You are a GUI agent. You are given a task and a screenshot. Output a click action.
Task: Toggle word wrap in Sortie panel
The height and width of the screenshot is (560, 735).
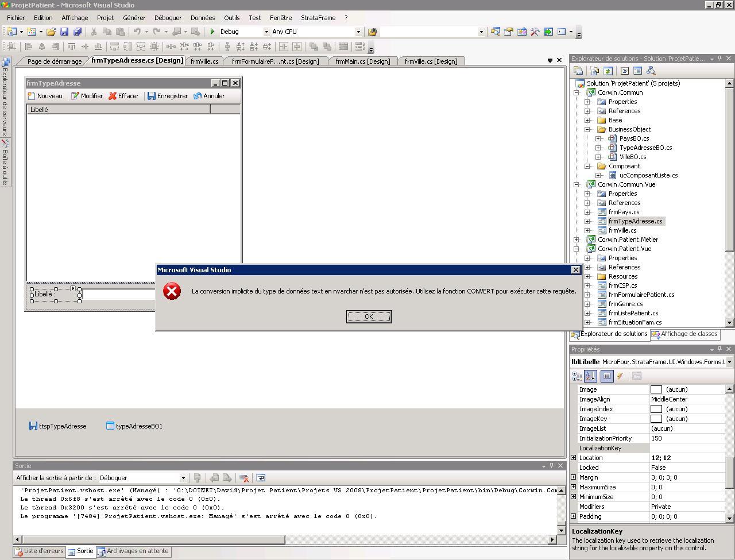point(260,478)
